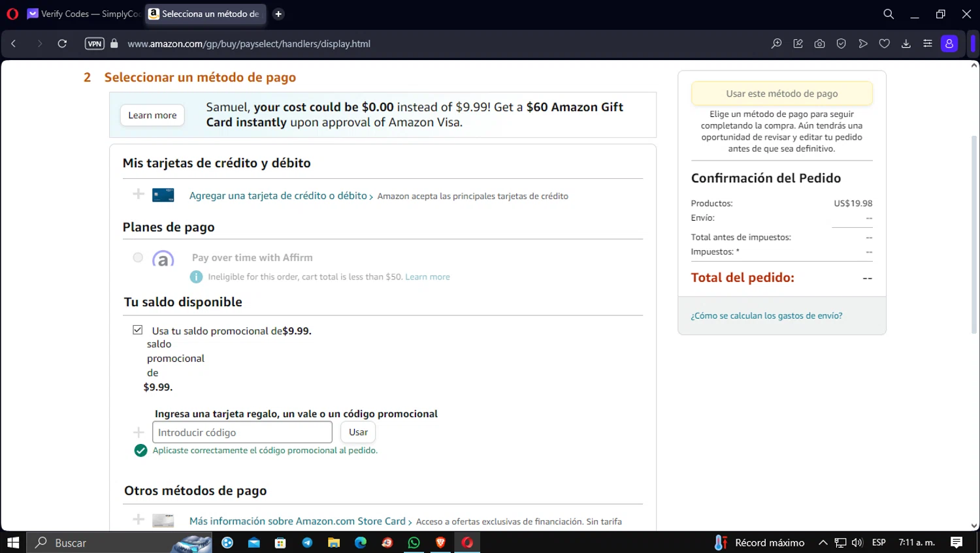Open Mail app from taskbar

coord(254,543)
